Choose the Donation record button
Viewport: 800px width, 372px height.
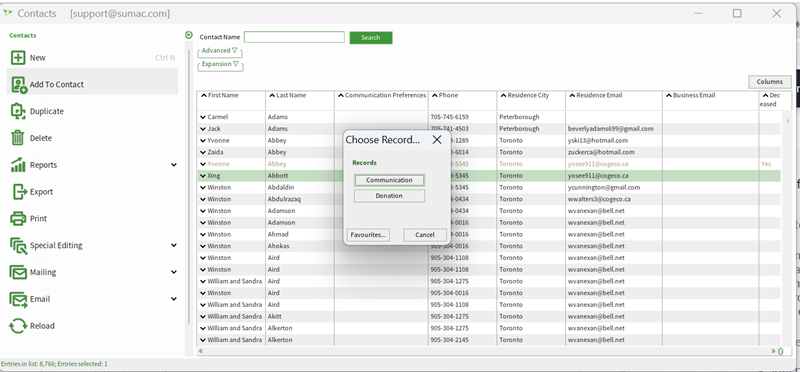(389, 196)
